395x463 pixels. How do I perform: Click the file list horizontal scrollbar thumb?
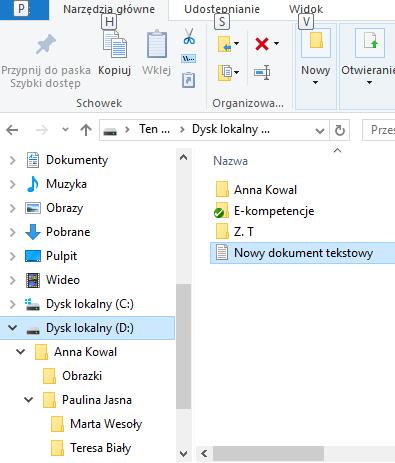pyautogui.click(x=268, y=454)
